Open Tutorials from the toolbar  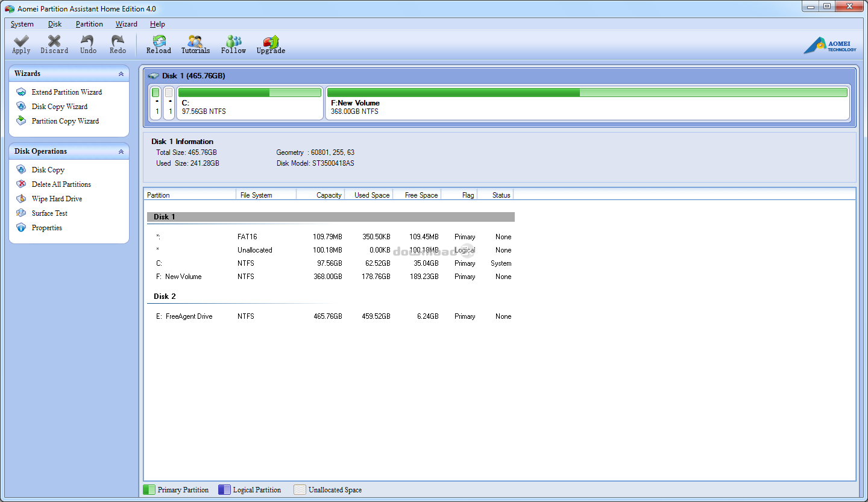pyautogui.click(x=195, y=43)
